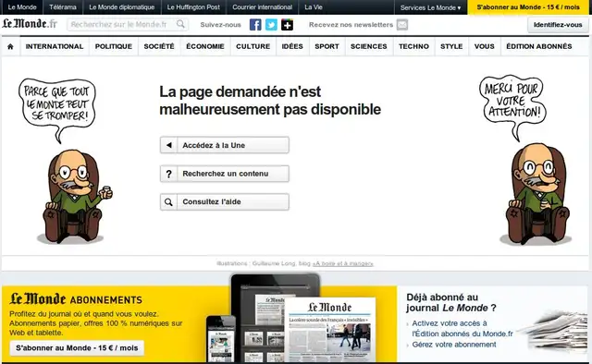Click the 'Gérez votre abonnement' link

tap(454, 345)
